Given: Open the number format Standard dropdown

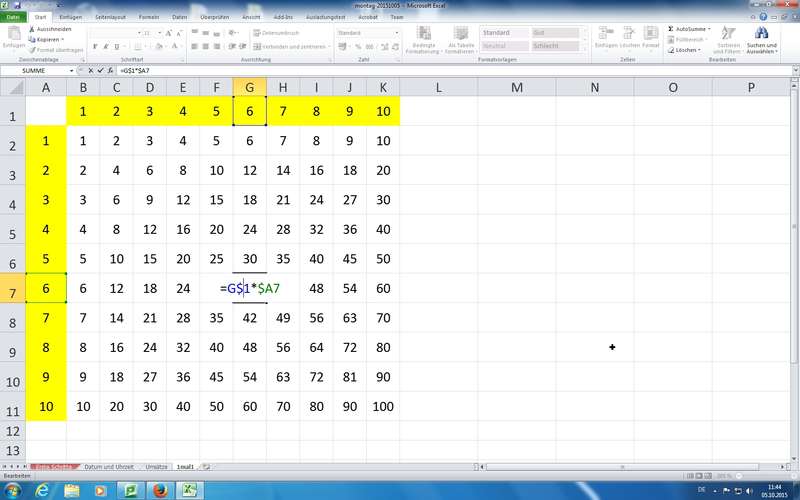Looking at the screenshot, I should tap(396, 33).
